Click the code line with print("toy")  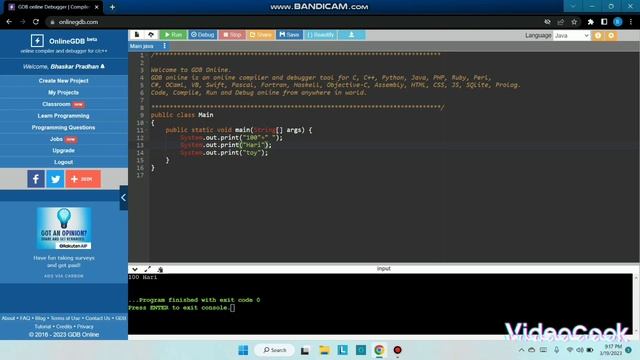(x=224, y=153)
